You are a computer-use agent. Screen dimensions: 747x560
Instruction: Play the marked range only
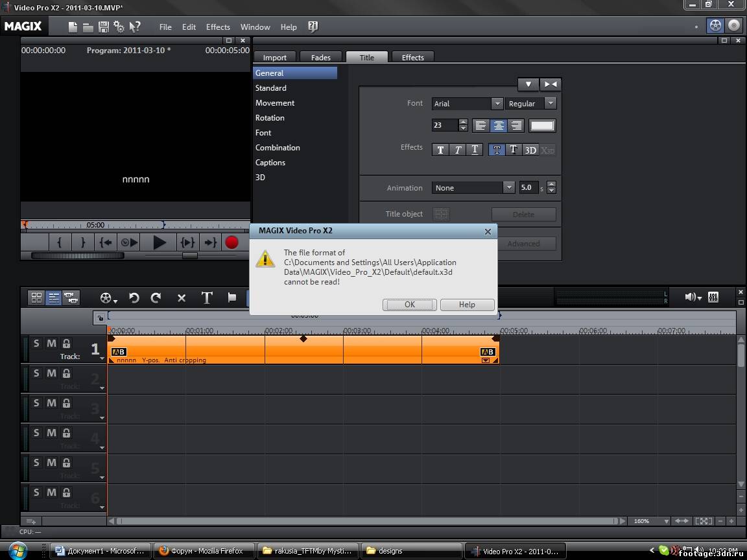pos(187,242)
